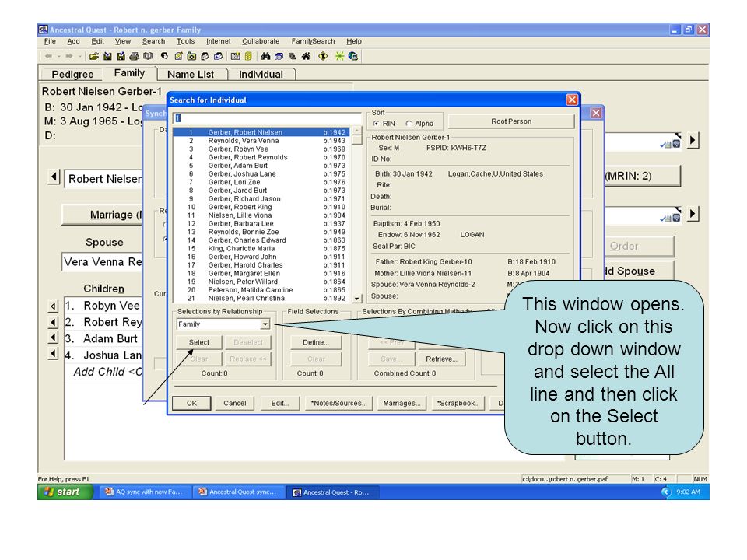
Task: Click the *Notes/Sources... button
Action: (338, 403)
